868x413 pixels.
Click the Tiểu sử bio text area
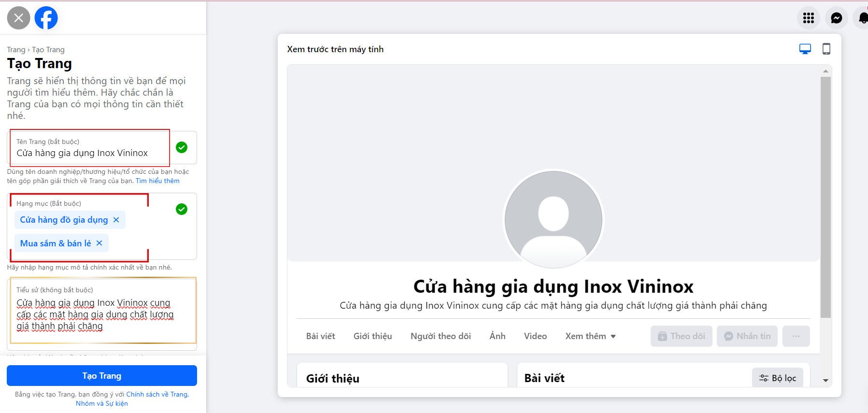tap(102, 314)
